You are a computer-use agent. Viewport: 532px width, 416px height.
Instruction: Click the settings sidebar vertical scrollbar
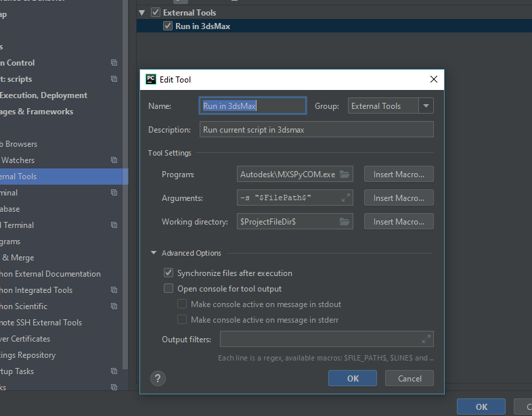tap(125, 183)
